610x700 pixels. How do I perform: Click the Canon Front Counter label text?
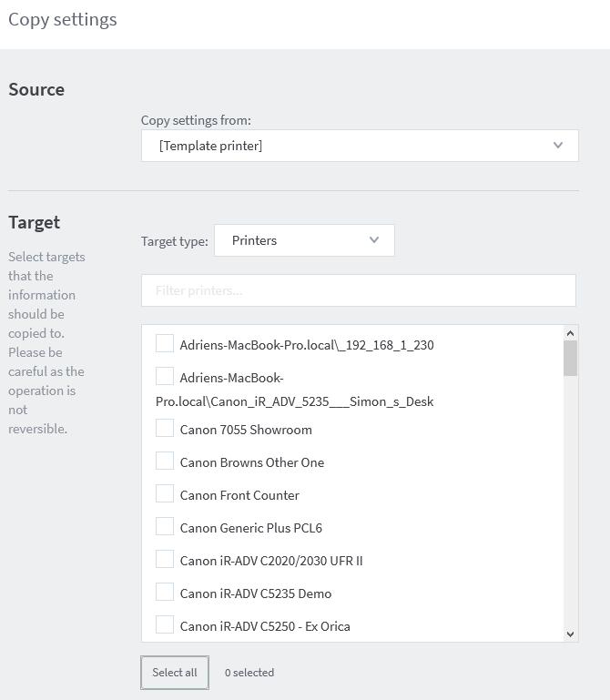[239, 495]
